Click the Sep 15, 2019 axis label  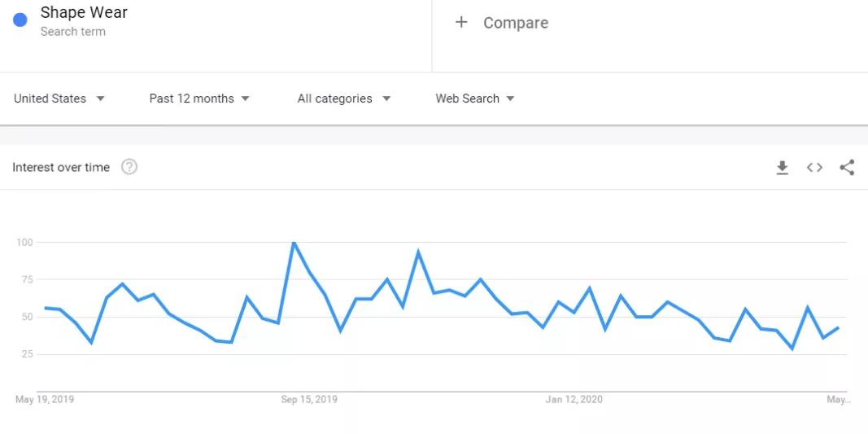coord(309,400)
